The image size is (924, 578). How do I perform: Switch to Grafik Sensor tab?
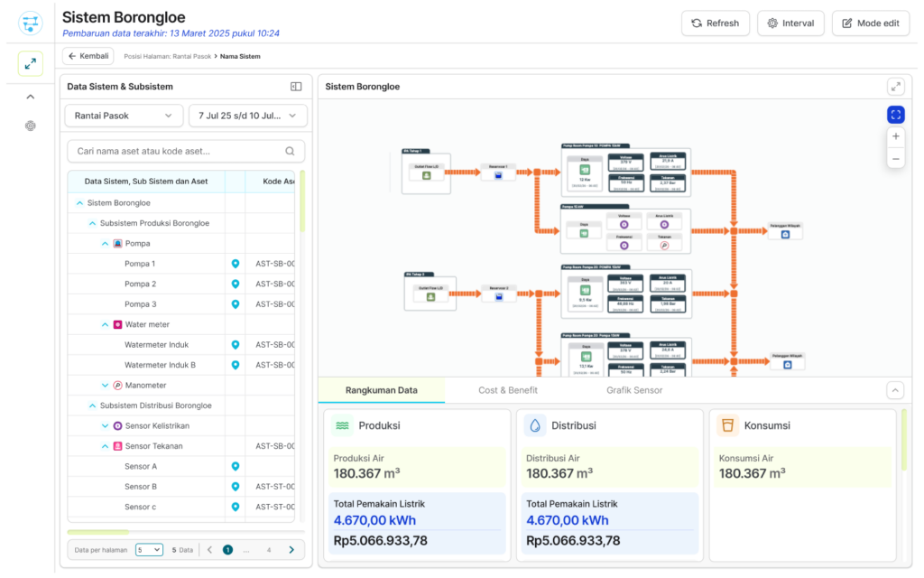(x=634, y=390)
